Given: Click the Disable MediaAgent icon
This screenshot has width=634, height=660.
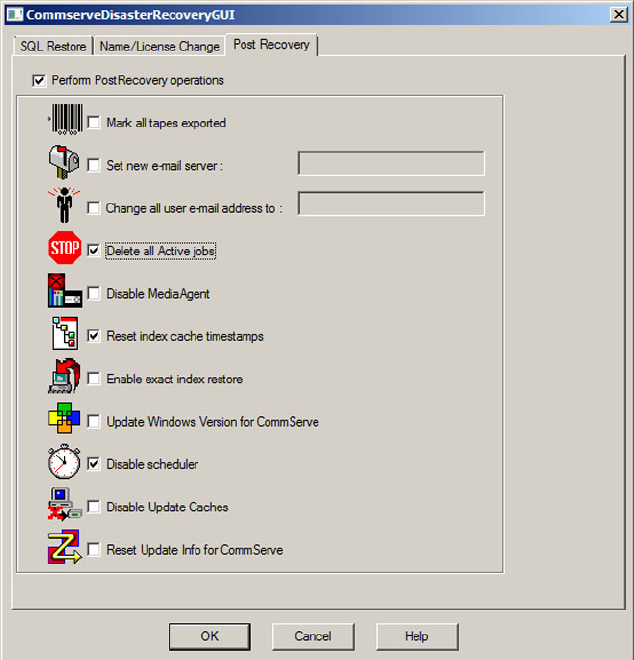Looking at the screenshot, I should 65,290.
